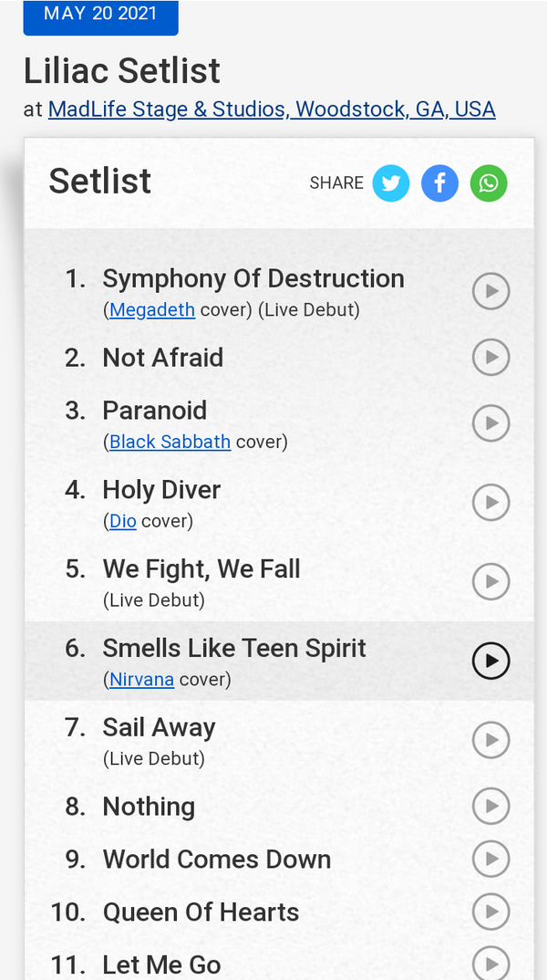Open the Megadeth artist link
The image size is (547, 980).
[152, 310]
